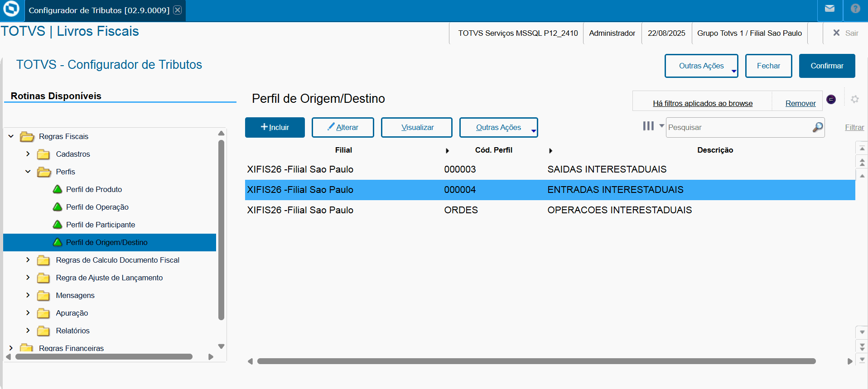The width and height of the screenshot is (868, 389).
Task: Click the Apuração folder icon
Action: (x=43, y=313)
